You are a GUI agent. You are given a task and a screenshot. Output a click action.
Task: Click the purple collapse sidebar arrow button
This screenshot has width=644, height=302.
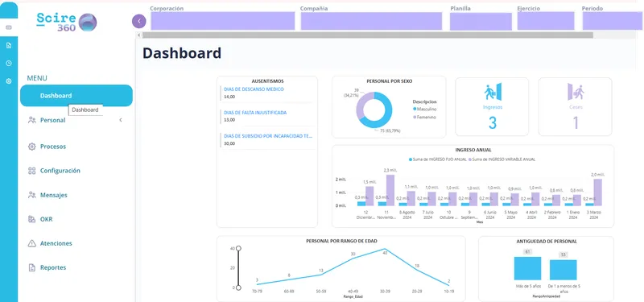(139, 21)
